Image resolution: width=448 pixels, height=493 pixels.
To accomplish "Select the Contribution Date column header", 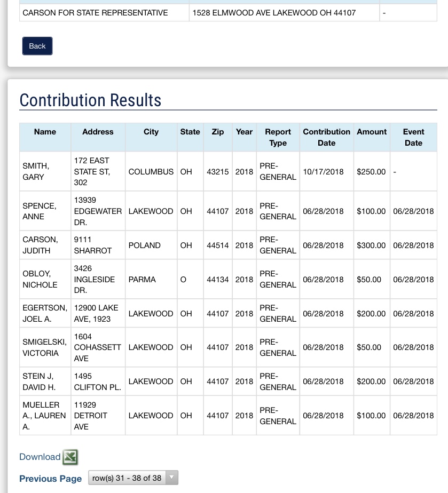I will pos(326,137).
